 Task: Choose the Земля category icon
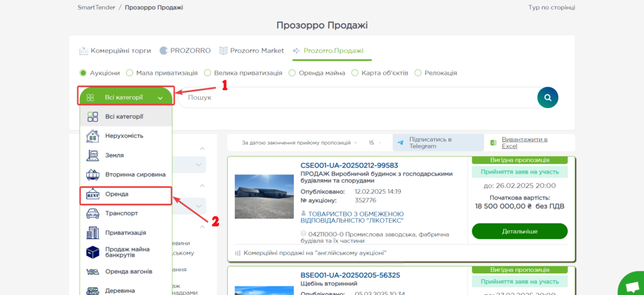(93, 155)
